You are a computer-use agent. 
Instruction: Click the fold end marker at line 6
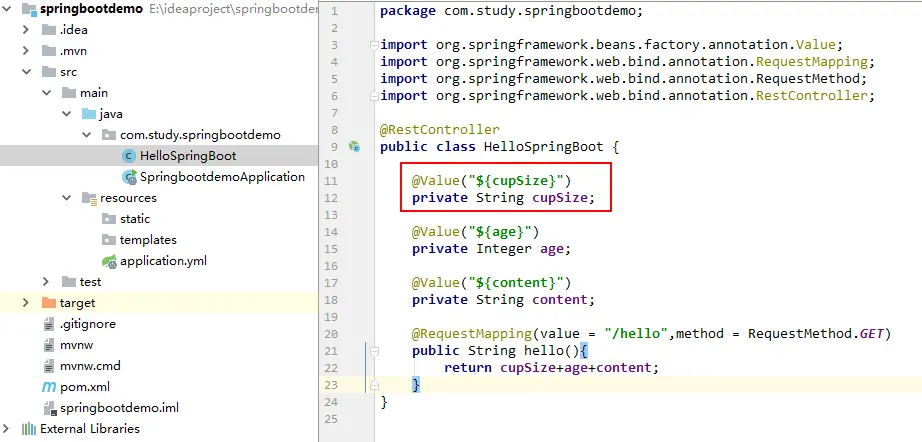pos(374,95)
